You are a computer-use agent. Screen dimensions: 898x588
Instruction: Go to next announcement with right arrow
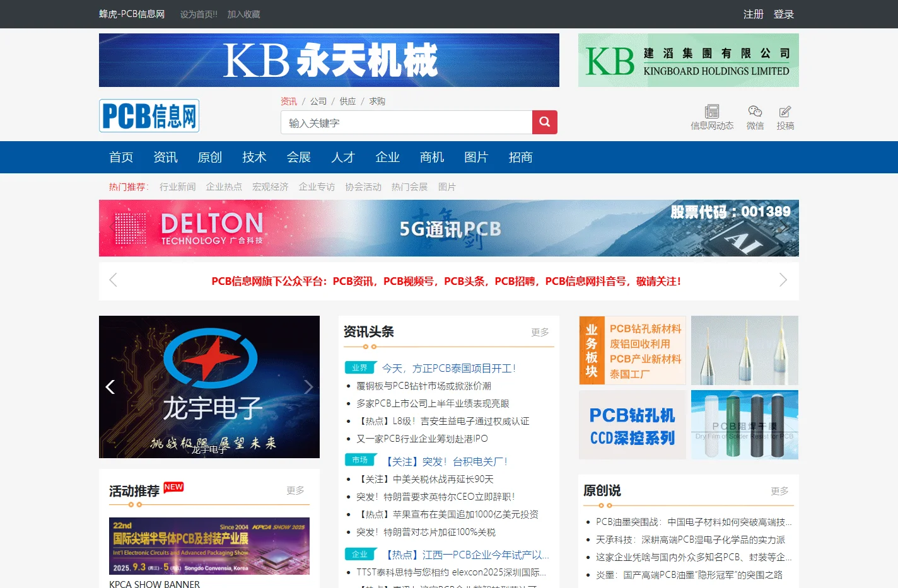[783, 280]
